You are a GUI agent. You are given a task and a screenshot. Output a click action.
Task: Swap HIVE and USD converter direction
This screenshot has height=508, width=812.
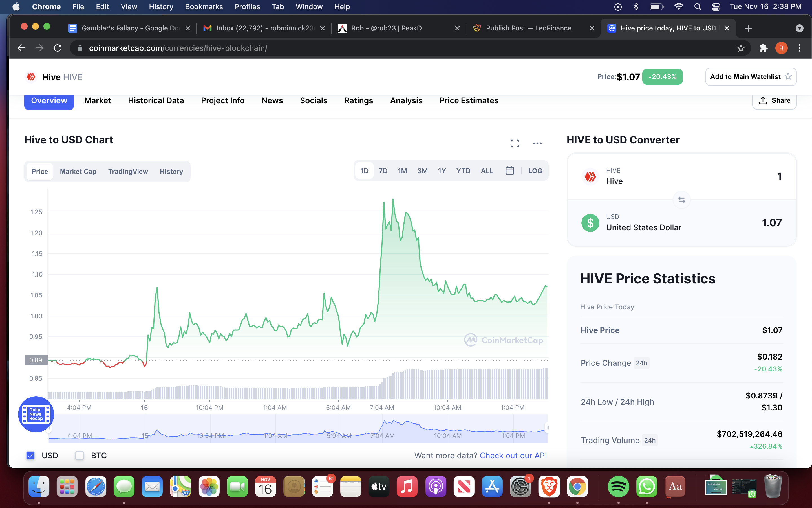[x=681, y=200]
